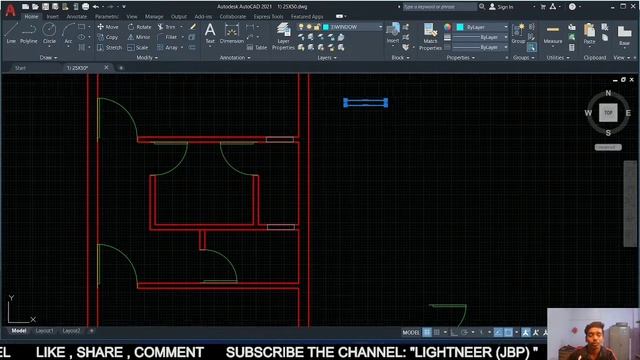Click the Rotate tool
This screenshot has height=360, width=640.
pyautogui.click(x=139, y=27)
